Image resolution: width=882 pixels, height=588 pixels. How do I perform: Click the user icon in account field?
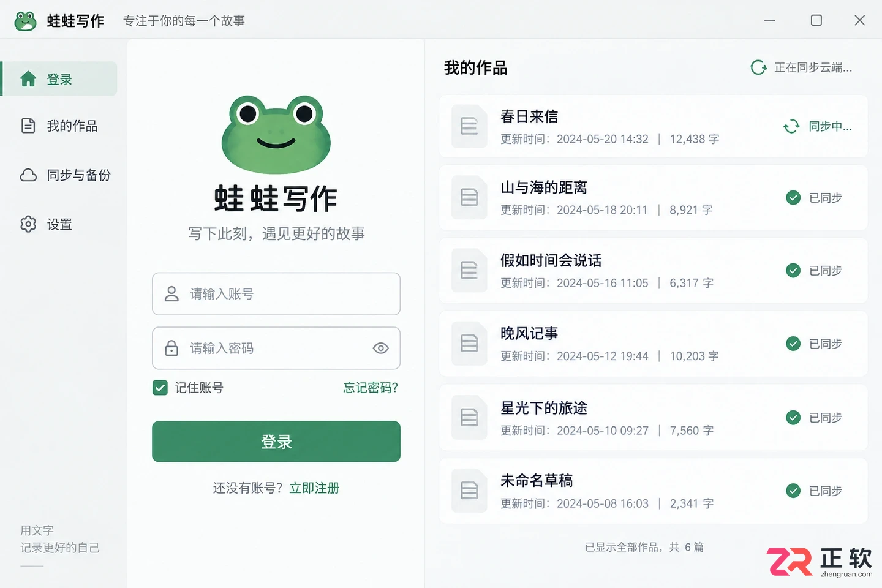click(171, 294)
